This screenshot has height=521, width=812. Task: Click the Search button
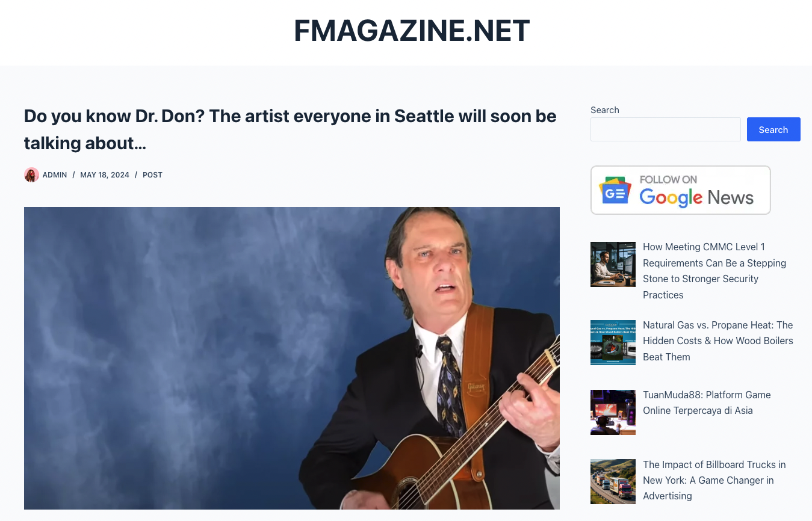click(x=773, y=129)
